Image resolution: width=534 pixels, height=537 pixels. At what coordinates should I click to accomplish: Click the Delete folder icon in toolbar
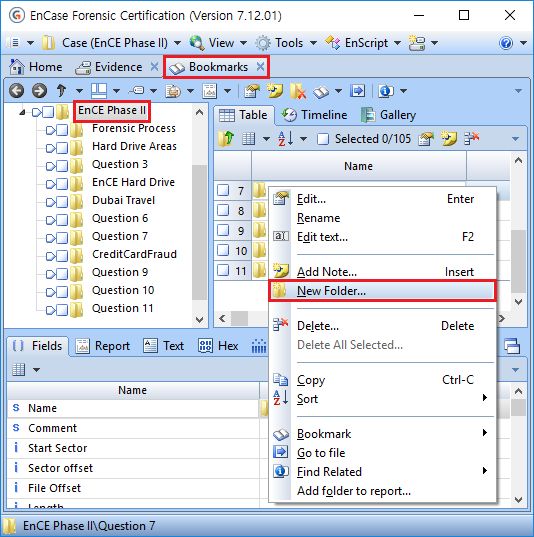click(297, 91)
